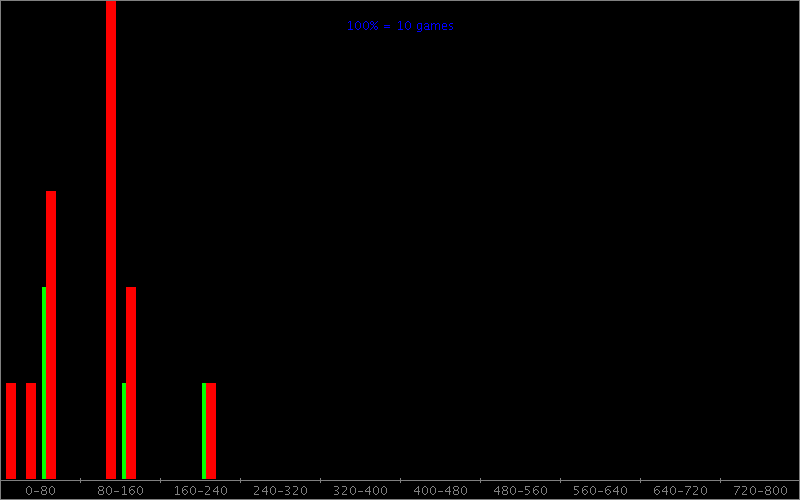Screen dimensions: 800x500
Task: Click the green bar in 160-240 range
Action: tap(204, 431)
